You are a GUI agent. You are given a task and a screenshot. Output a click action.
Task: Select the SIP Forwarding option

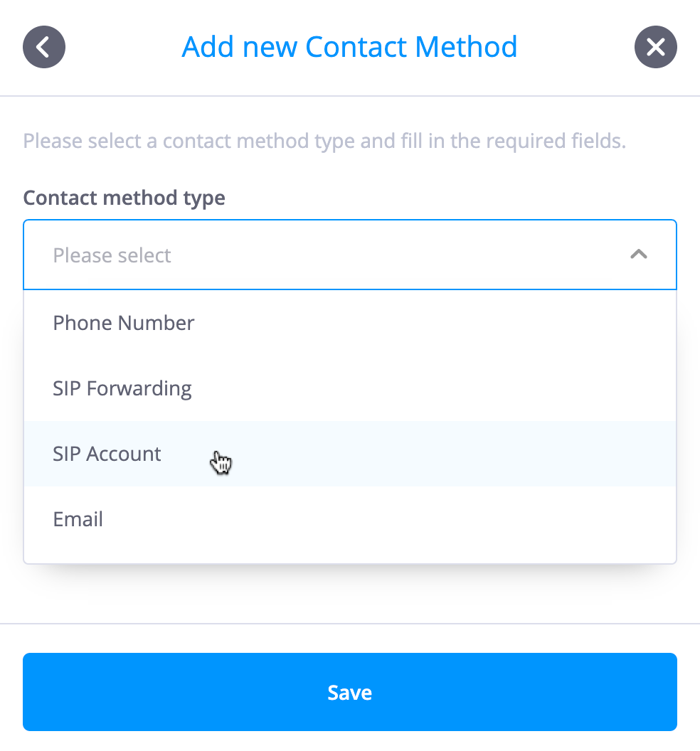(x=350, y=388)
